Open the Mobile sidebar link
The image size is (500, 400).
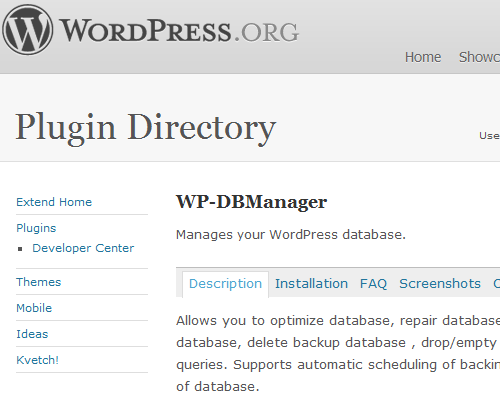34,308
